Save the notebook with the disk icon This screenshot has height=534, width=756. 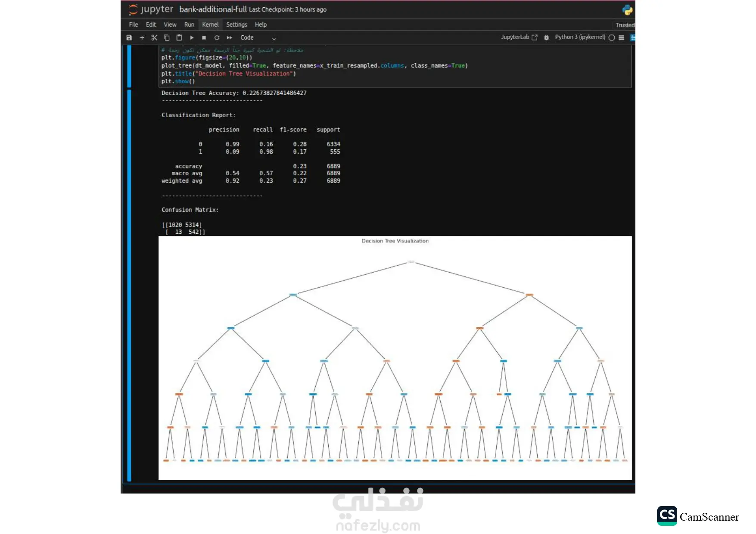click(x=129, y=38)
